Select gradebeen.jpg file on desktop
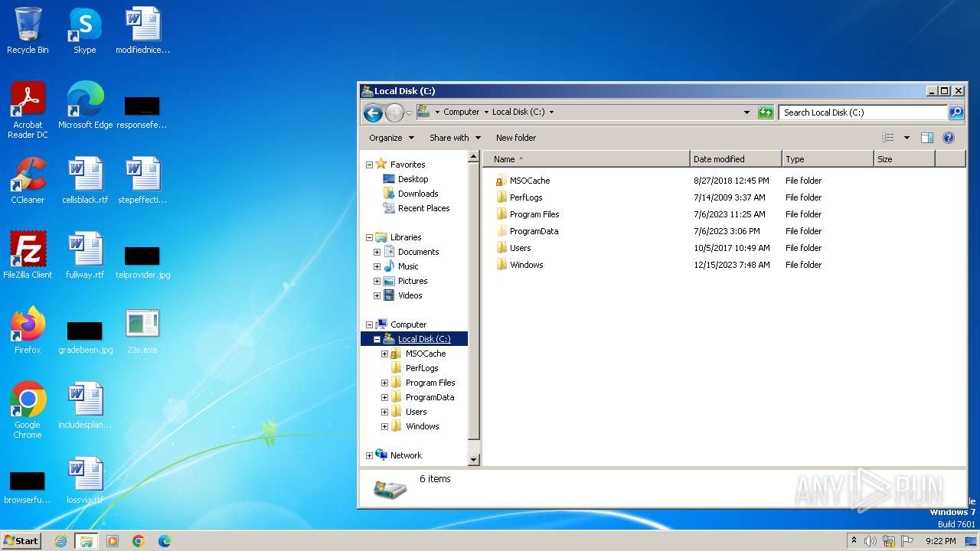Screen dimensions: 980x551 85,337
